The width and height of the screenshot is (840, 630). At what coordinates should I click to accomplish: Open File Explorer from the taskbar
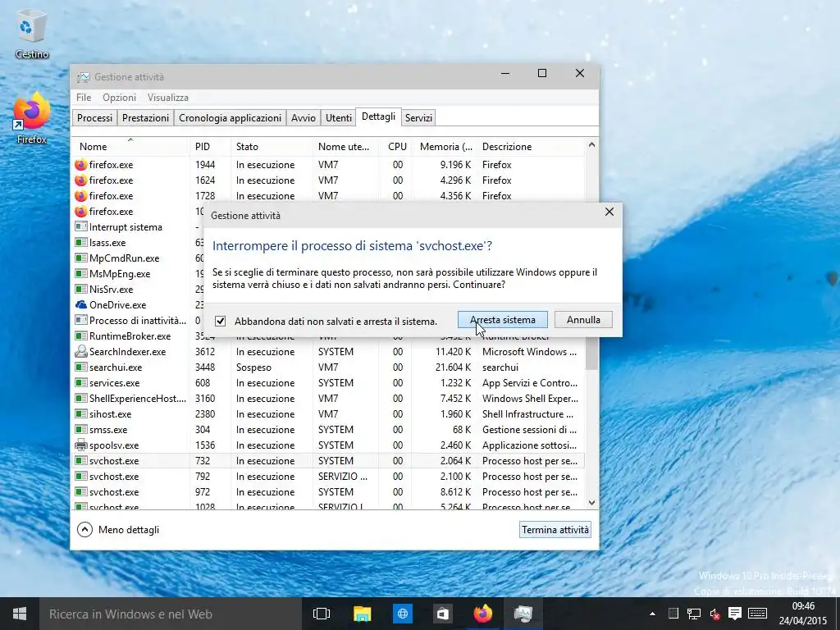362,614
